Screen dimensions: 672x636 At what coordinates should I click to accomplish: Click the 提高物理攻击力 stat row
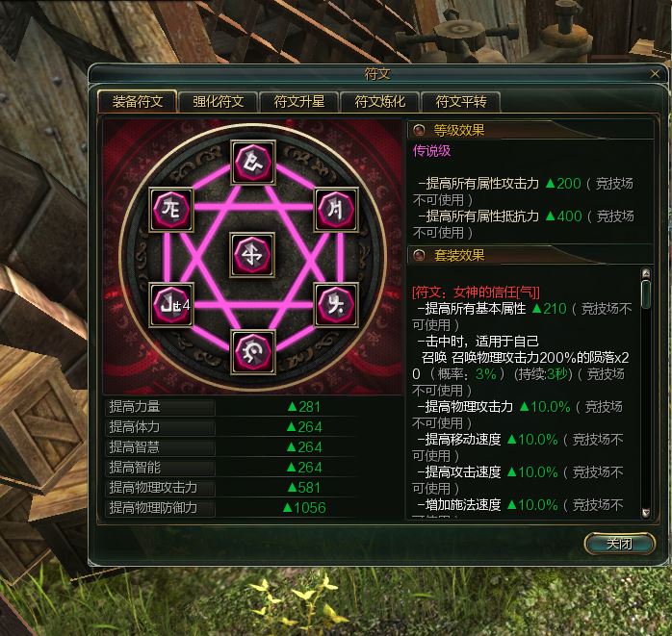pos(230,488)
